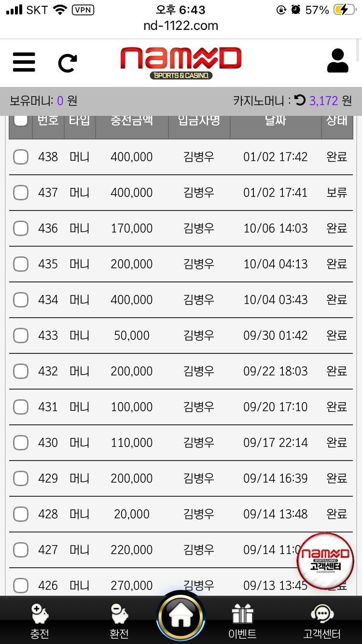The image size is (362, 644).
Task: Mark the checkbox for entry 430
Action: click(x=21, y=443)
